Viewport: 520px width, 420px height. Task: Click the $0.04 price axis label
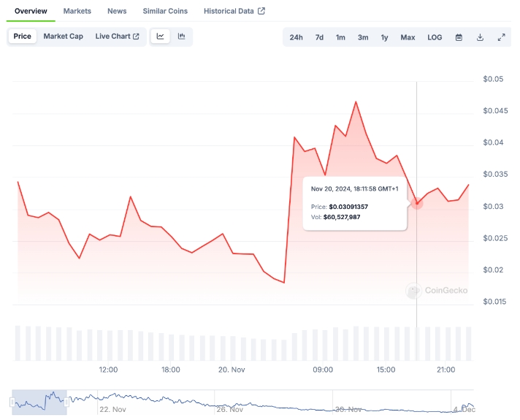(493, 142)
